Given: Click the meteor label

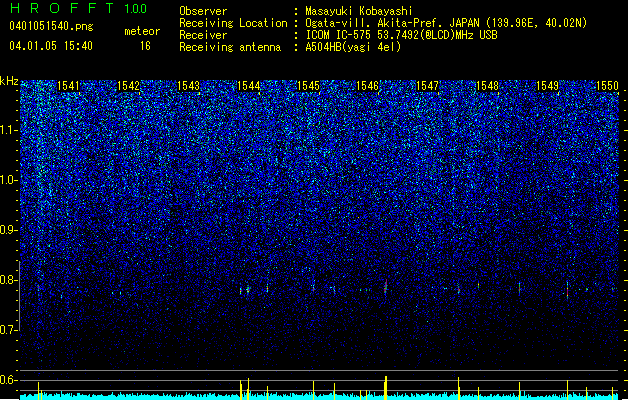Looking at the screenshot, I should coord(142,31).
